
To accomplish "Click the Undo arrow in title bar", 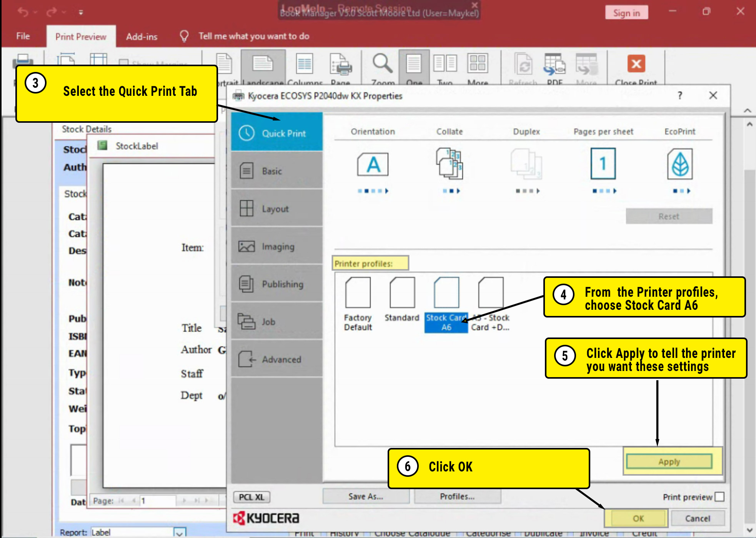I will pyautogui.click(x=23, y=12).
